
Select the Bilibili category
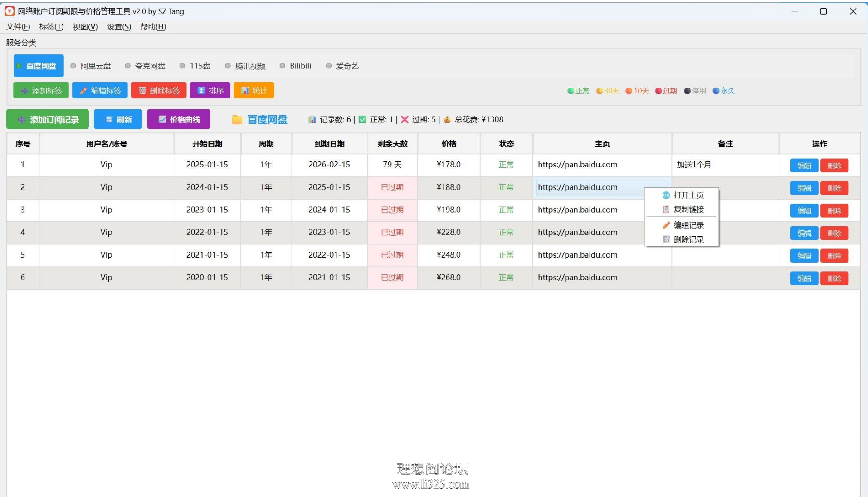[295, 66]
